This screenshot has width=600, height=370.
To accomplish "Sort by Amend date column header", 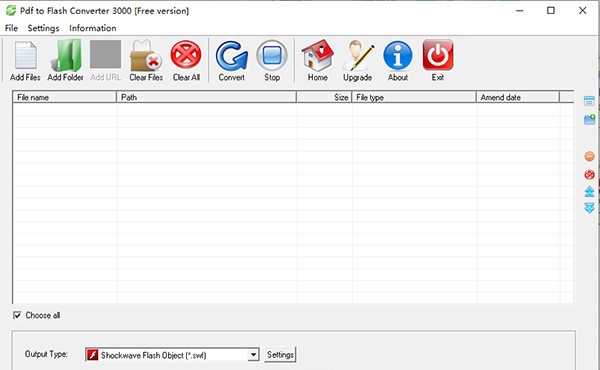I will tap(518, 97).
